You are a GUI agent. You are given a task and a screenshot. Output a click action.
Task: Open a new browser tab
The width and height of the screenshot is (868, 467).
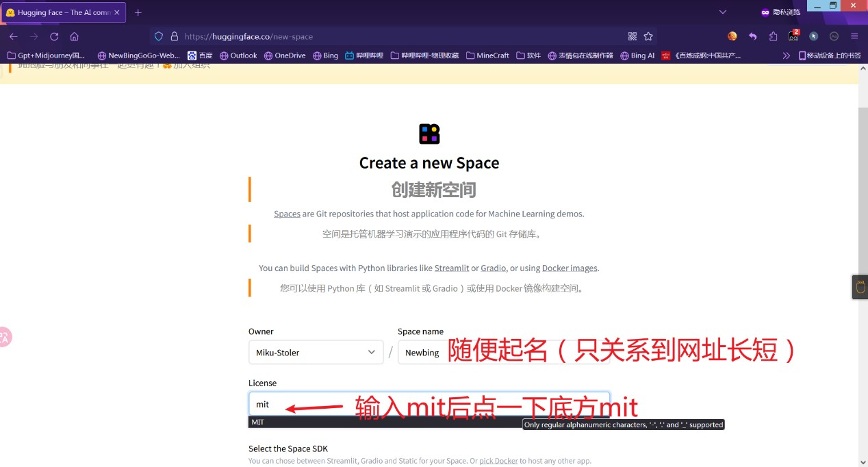tap(138, 12)
